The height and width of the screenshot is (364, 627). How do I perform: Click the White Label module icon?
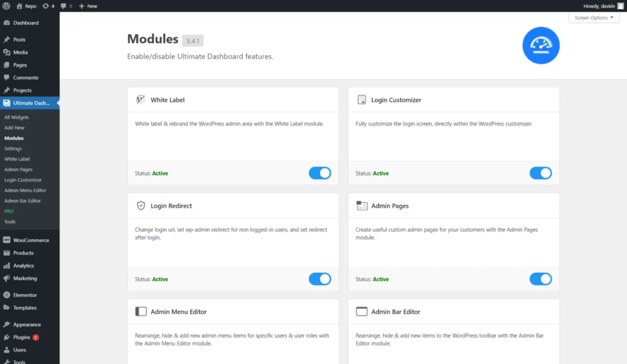(x=140, y=100)
